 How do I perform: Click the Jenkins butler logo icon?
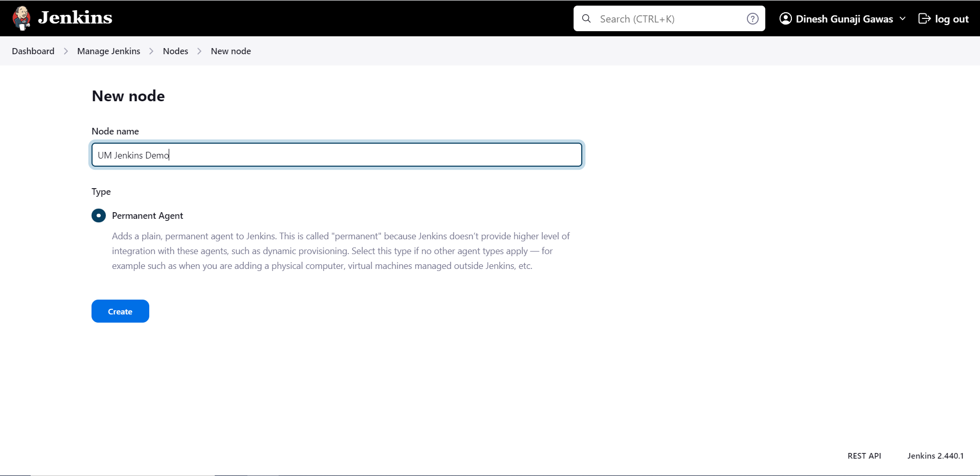pos(21,18)
